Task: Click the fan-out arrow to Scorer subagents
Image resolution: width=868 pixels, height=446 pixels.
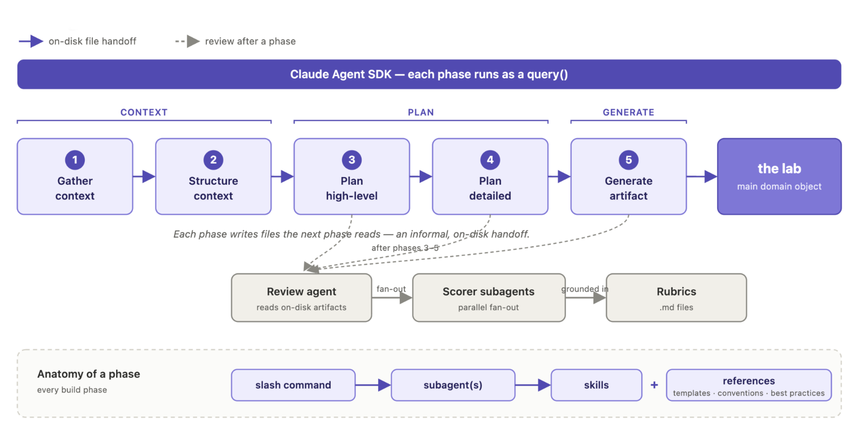Action: point(392,298)
